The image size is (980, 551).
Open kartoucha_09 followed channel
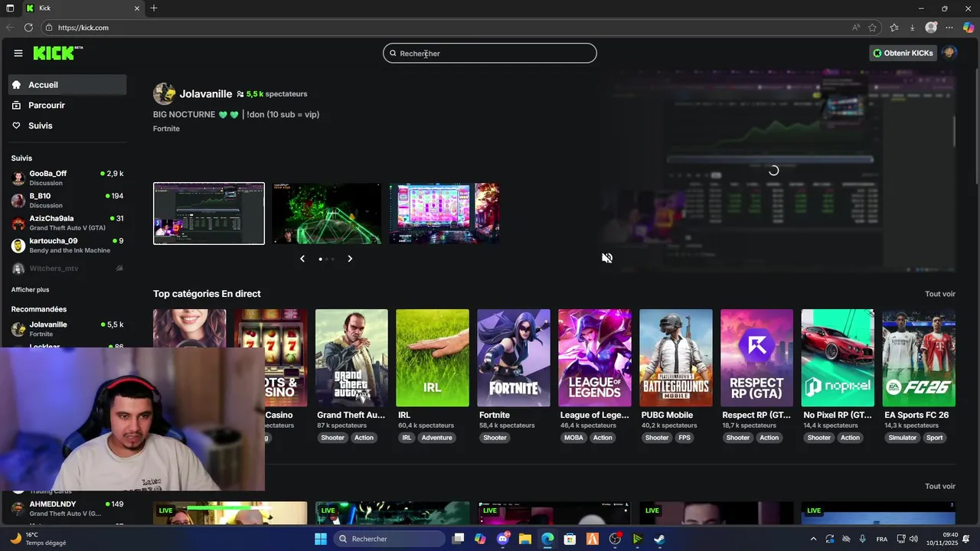(x=68, y=245)
